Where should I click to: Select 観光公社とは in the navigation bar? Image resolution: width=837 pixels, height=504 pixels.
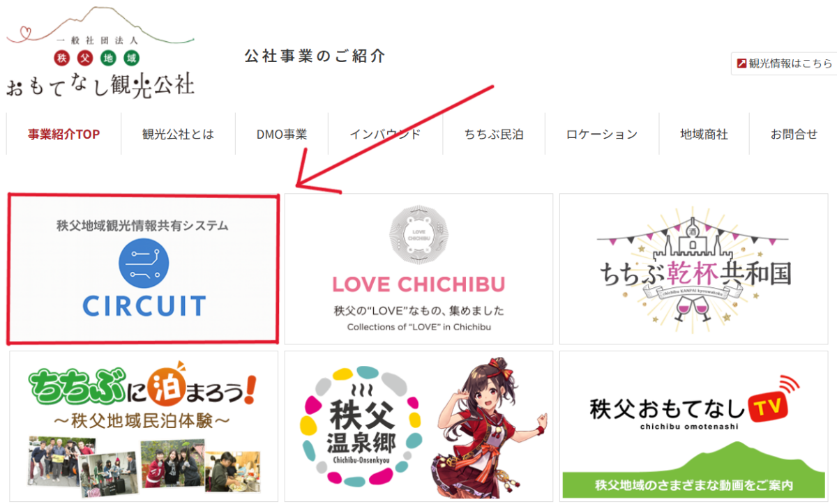tap(178, 135)
